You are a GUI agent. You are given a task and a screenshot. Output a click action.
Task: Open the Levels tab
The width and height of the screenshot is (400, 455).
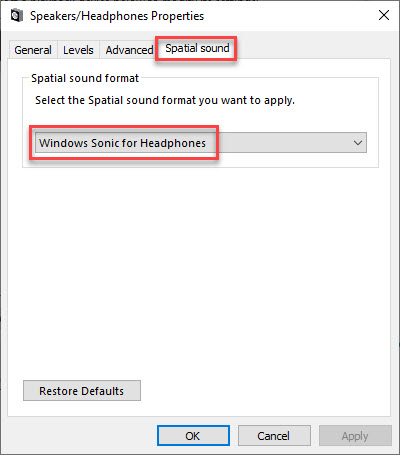pos(78,50)
